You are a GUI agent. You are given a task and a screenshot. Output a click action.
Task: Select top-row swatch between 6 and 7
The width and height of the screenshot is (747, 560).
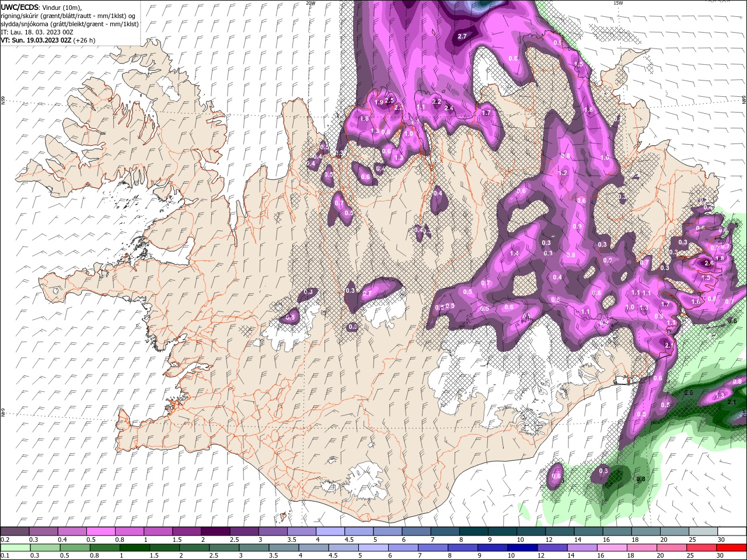coord(416,531)
